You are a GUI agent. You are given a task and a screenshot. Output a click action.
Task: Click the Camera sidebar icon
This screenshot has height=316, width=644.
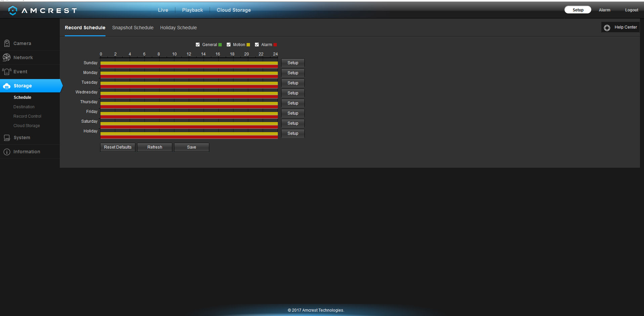point(7,43)
